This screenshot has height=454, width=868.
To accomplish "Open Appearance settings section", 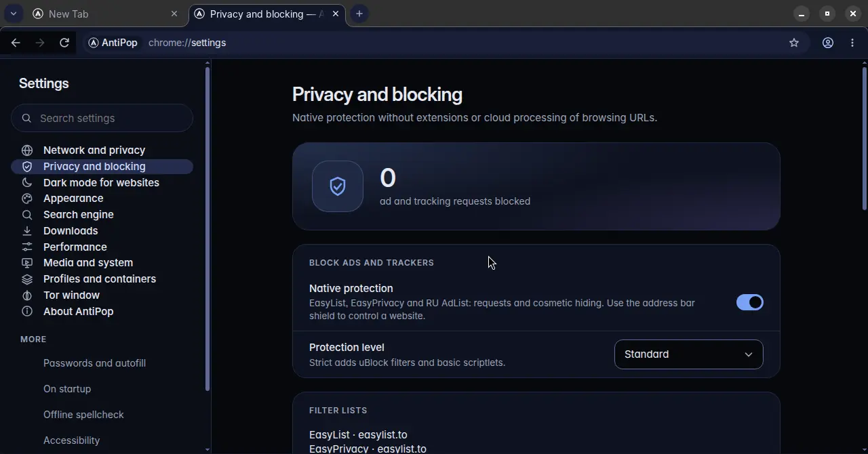I will (x=102, y=199).
